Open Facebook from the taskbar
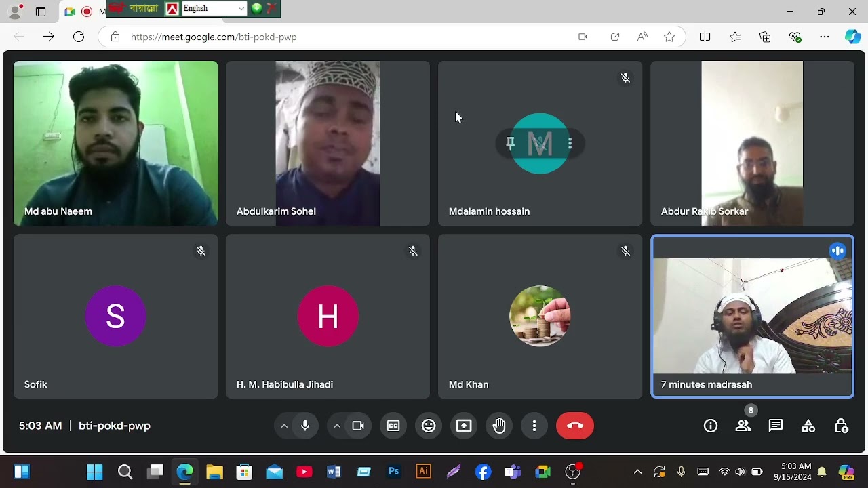The image size is (868, 488). tap(483, 472)
